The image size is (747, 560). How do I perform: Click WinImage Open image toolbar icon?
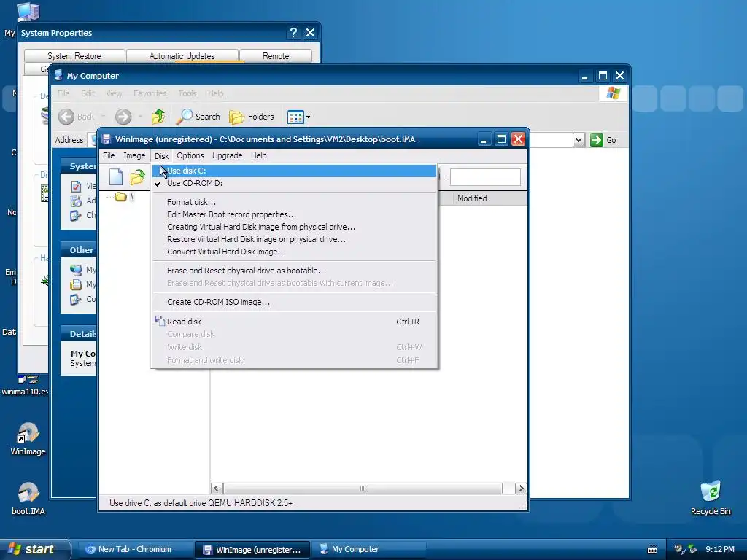point(137,176)
